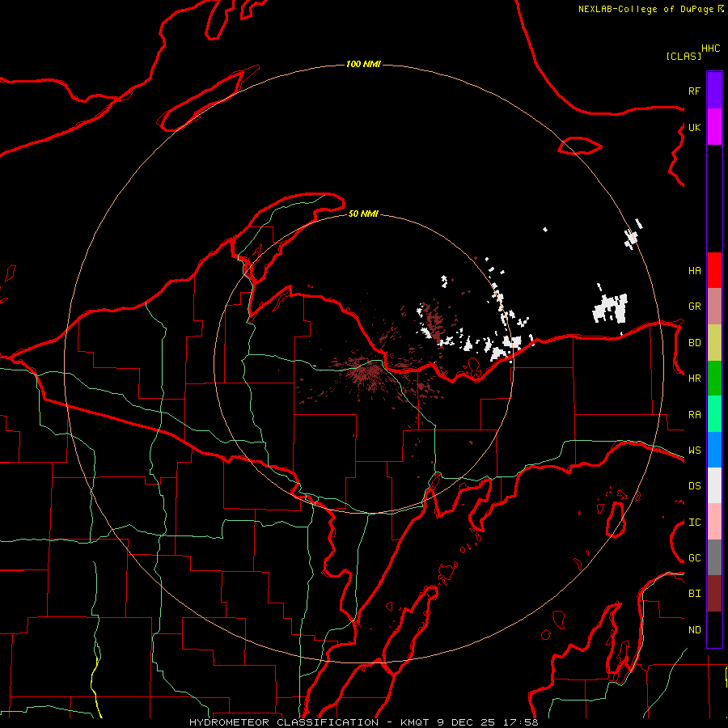Click the 'RF' legend label
The image size is (728, 728).
pyautogui.click(x=694, y=91)
